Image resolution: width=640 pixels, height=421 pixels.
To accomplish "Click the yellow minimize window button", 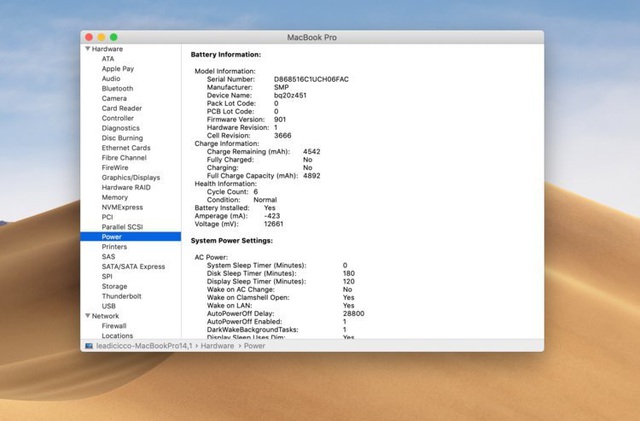I will (101, 37).
